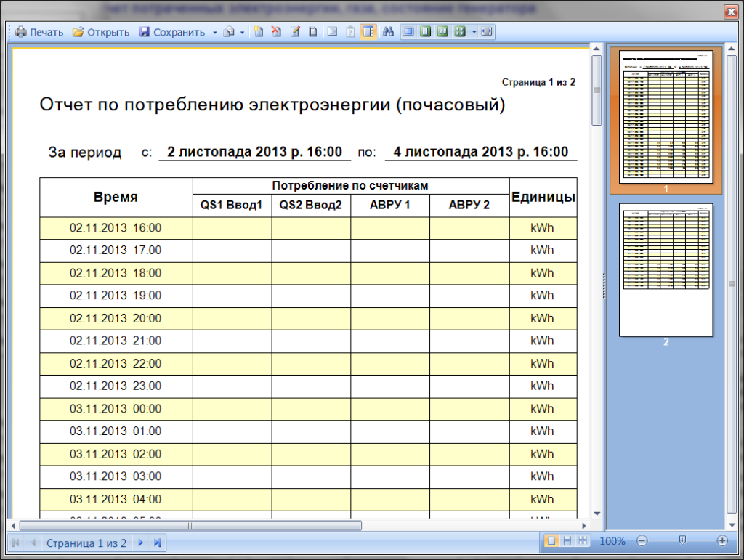Image resolution: width=744 pixels, height=560 pixels.
Task: Click the report vertical scrollbar up arrow
Action: pos(597,49)
